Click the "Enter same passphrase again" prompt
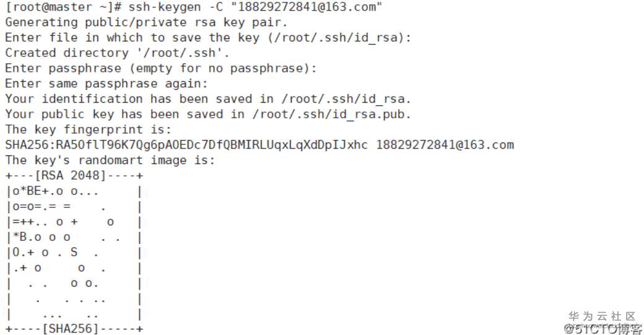644x335 pixels. 107,84
